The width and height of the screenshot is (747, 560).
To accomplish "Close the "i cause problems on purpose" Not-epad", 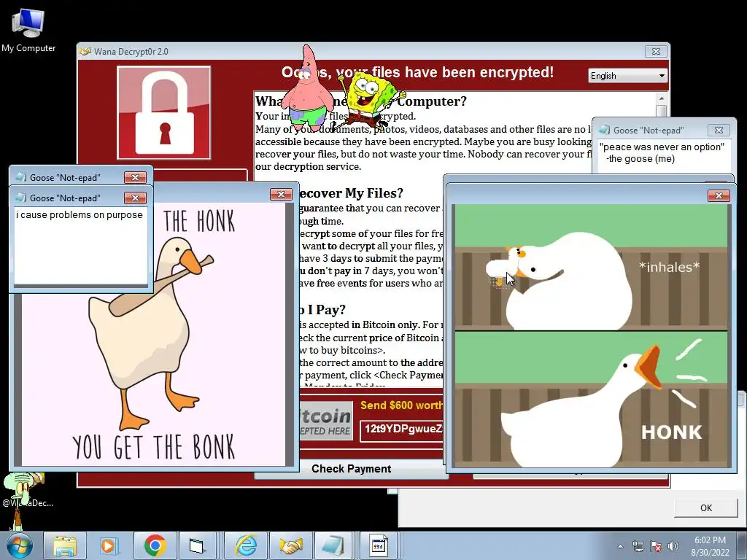I will (x=135, y=198).
